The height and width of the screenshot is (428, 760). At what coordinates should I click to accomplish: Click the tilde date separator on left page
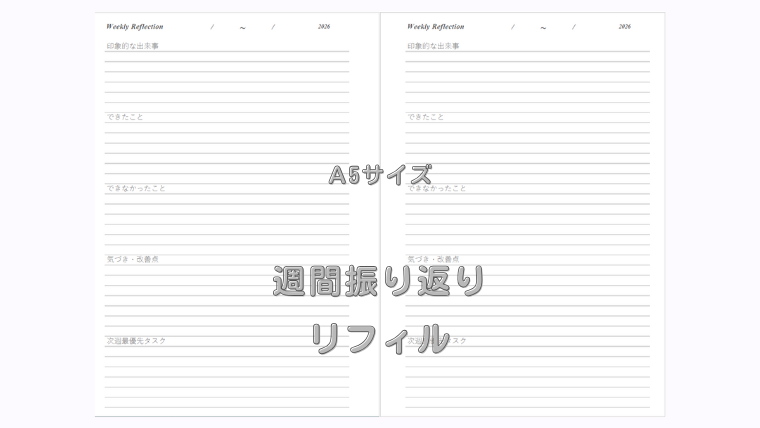coord(243,28)
